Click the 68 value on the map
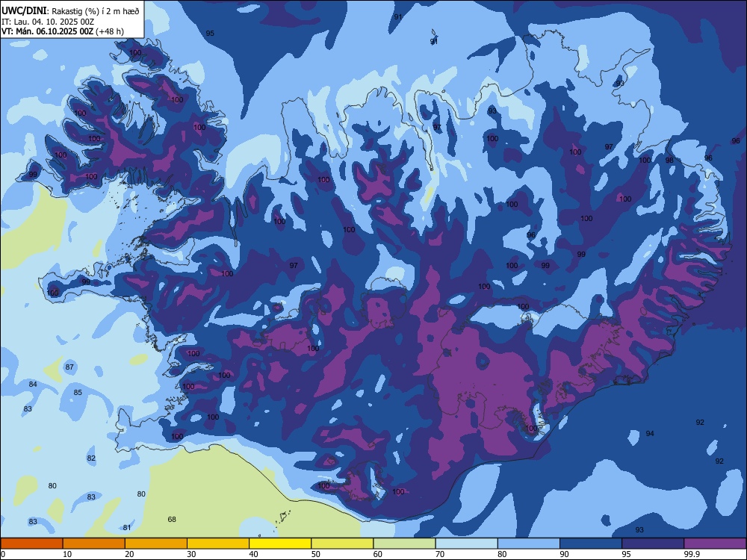 pyautogui.click(x=172, y=519)
